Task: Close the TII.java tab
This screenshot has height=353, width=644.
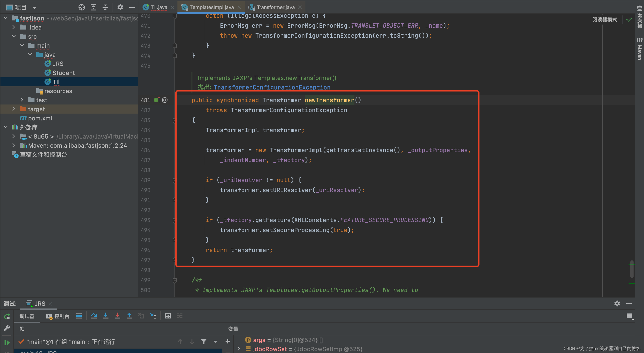Action: (x=172, y=7)
